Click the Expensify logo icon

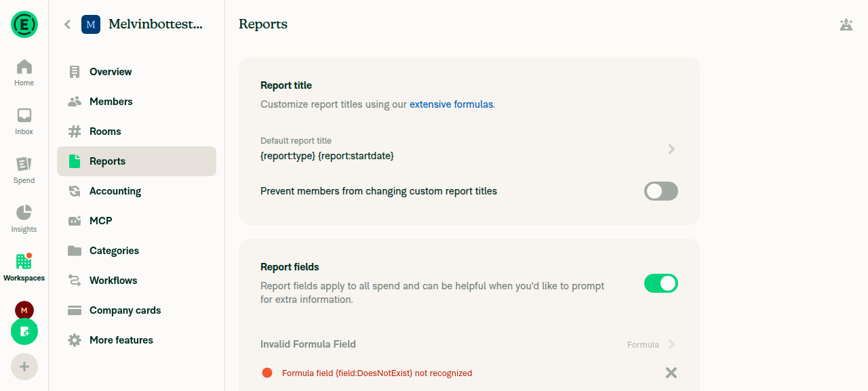pyautogui.click(x=24, y=24)
